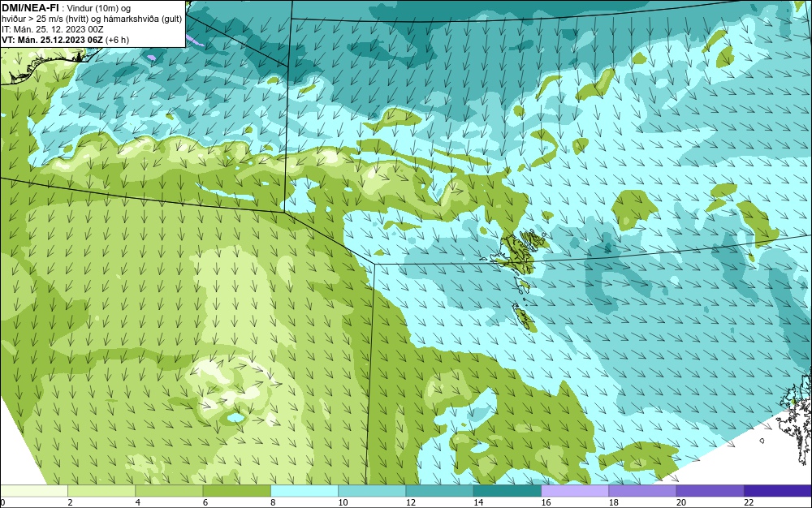The width and height of the screenshot is (812, 508).
Task: Click the legend scale label 22
Action: pos(749,502)
